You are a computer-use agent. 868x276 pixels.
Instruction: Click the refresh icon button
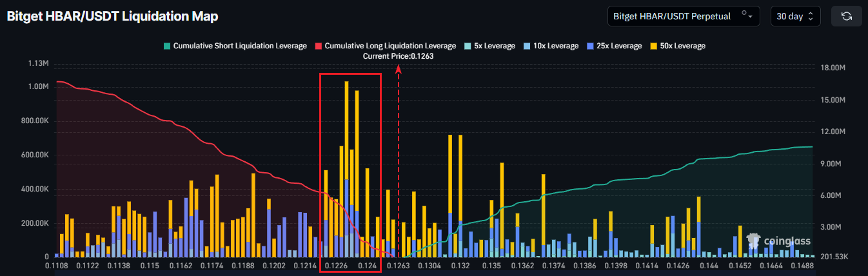(847, 16)
